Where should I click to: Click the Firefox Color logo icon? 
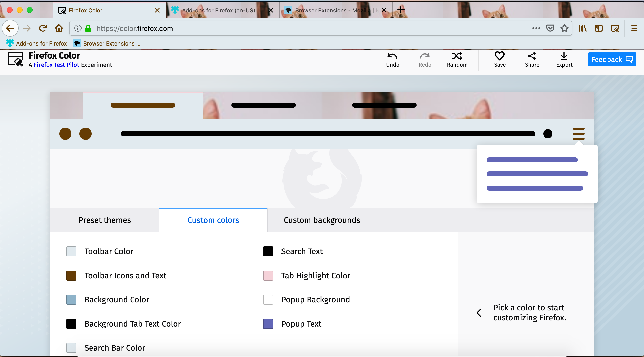[x=15, y=59]
